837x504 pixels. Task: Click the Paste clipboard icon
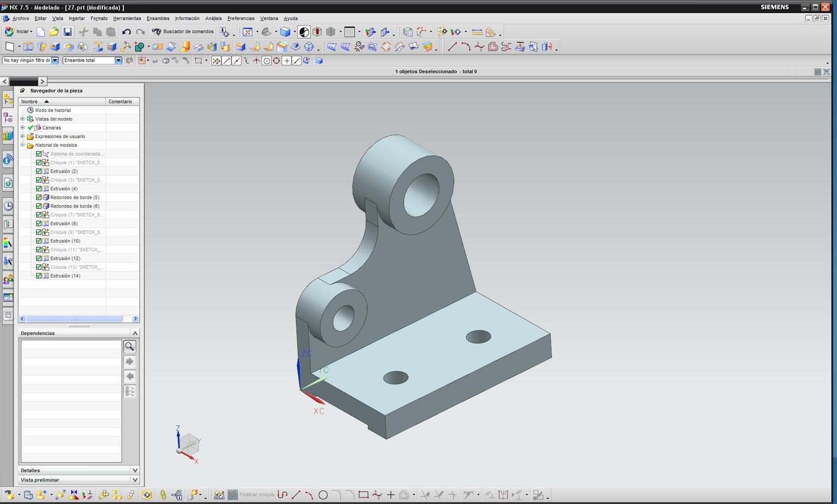111,32
